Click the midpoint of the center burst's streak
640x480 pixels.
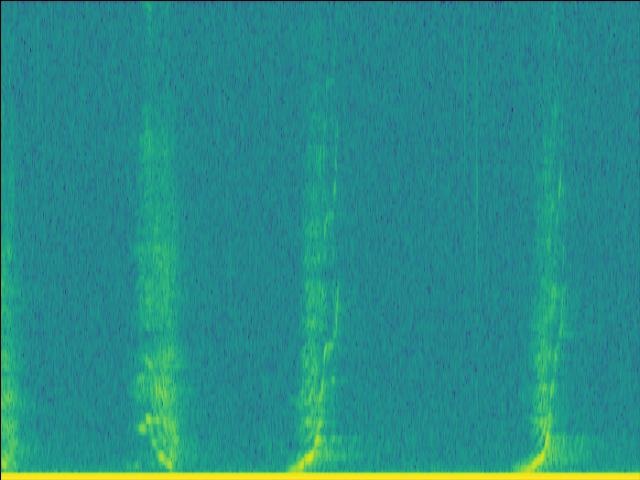[x=320, y=270]
